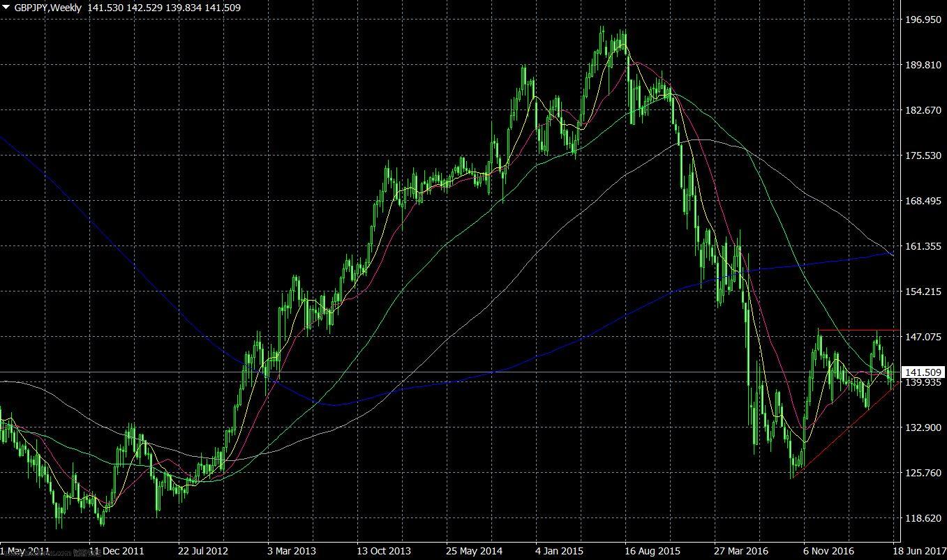Click the 118.620 price axis label
Viewport: 947px width, 560px height.
tap(922, 518)
